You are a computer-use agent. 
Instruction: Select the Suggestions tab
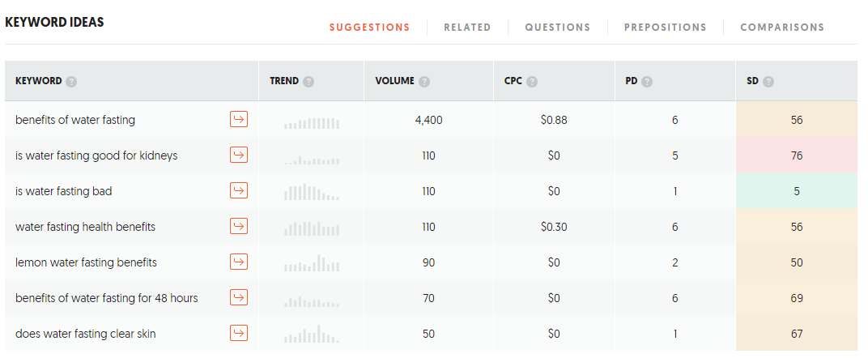[369, 27]
